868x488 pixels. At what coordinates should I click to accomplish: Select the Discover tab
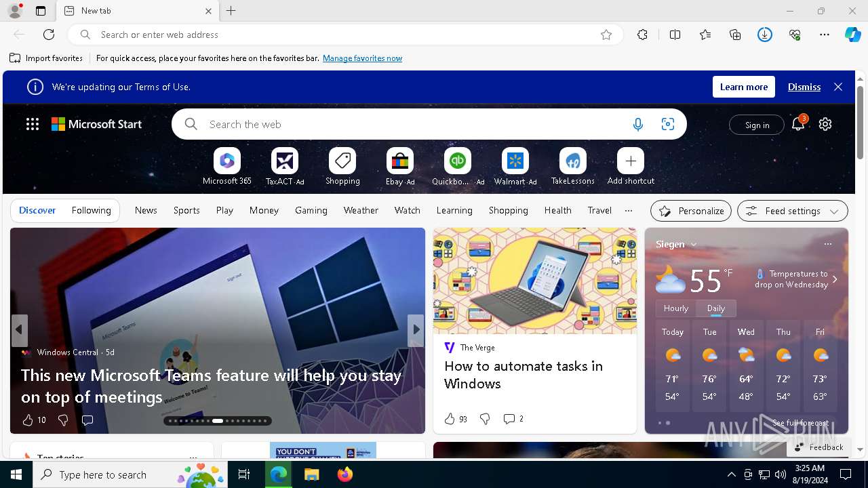37,210
